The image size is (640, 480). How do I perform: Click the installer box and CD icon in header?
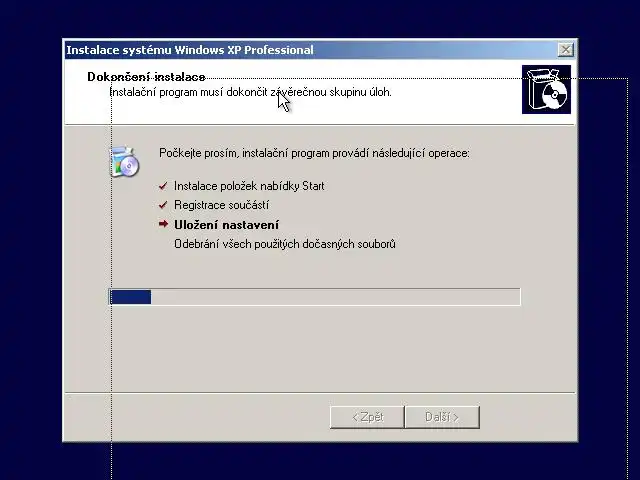point(546,89)
